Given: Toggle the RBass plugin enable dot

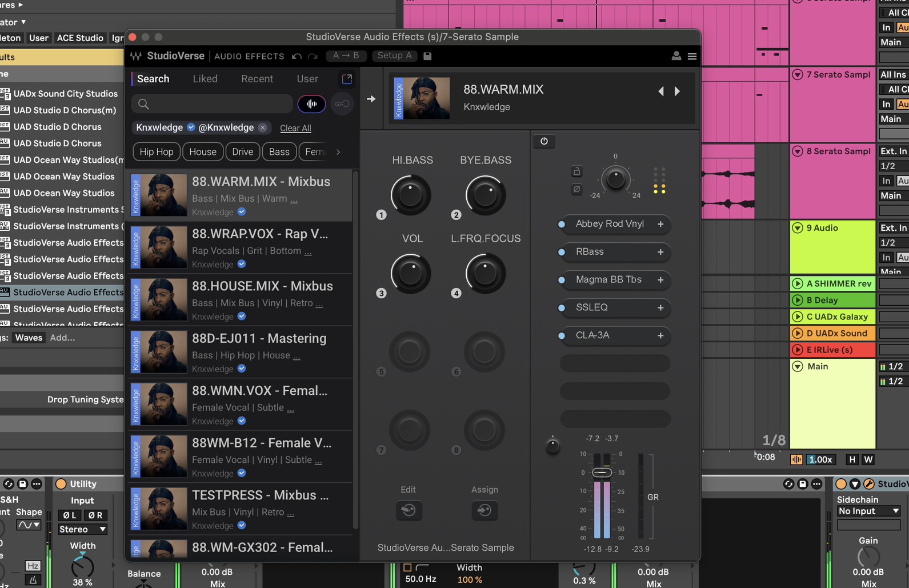Looking at the screenshot, I should pos(562,252).
